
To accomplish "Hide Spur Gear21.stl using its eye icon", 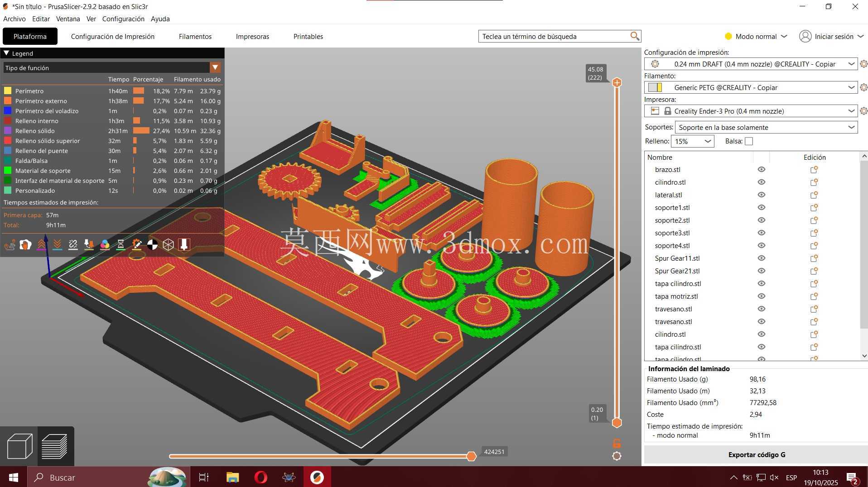I will tap(762, 271).
